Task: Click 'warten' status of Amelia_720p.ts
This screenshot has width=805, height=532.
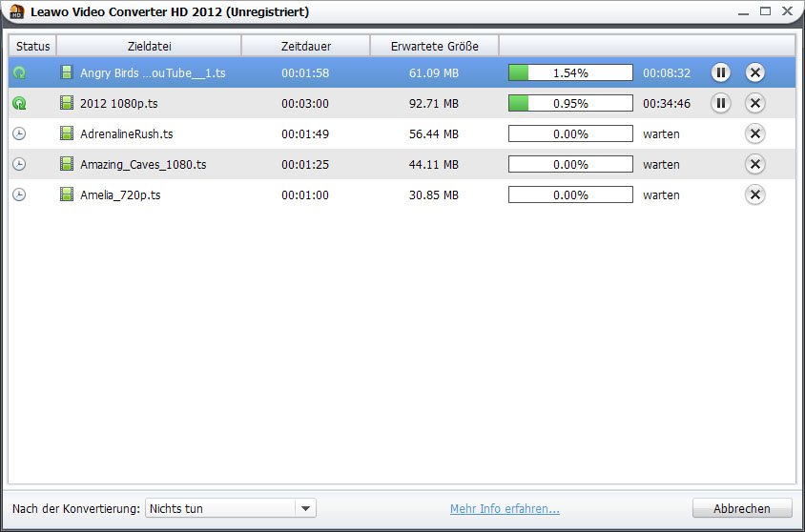Action: [661, 194]
